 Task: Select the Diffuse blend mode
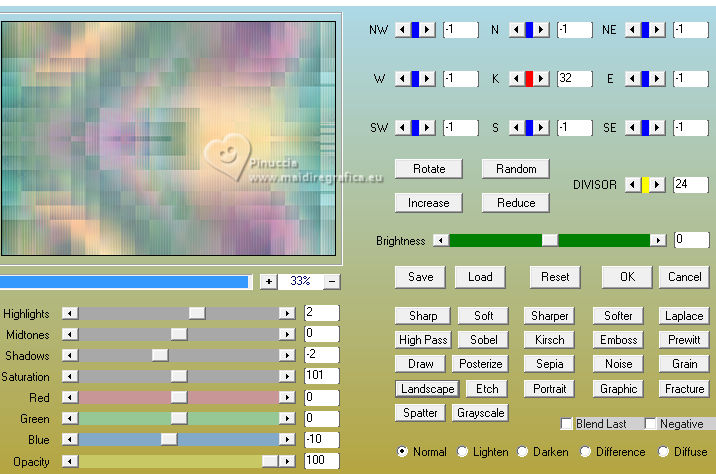click(x=663, y=452)
